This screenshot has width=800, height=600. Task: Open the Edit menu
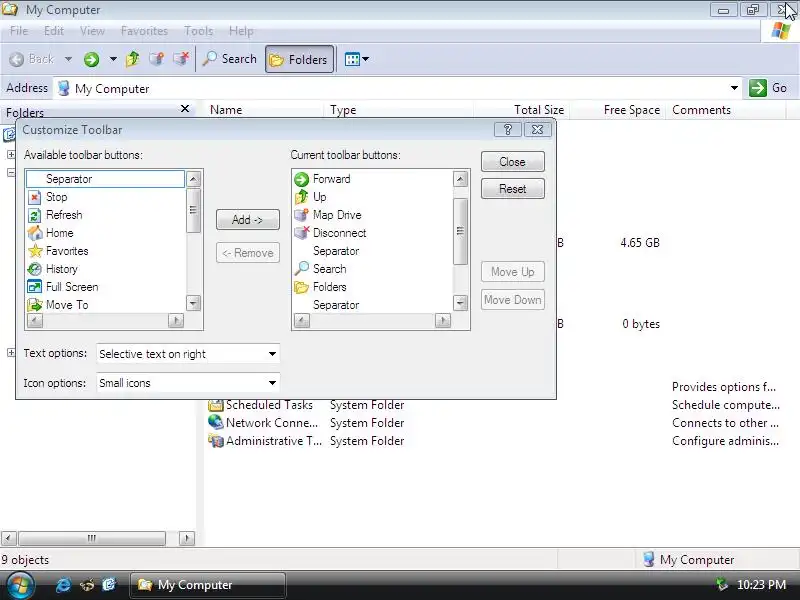pyautogui.click(x=54, y=31)
